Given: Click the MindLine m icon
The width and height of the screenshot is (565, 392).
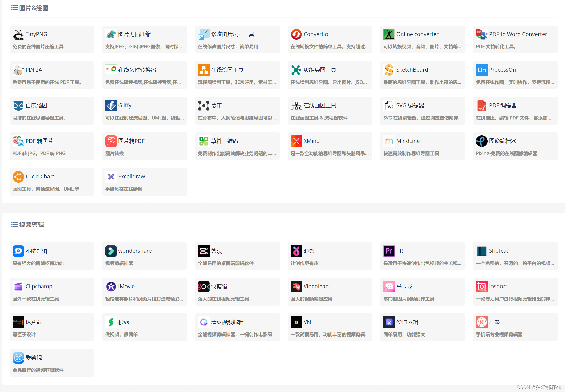Looking at the screenshot, I should pyautogui.click(x=389, y=141).
